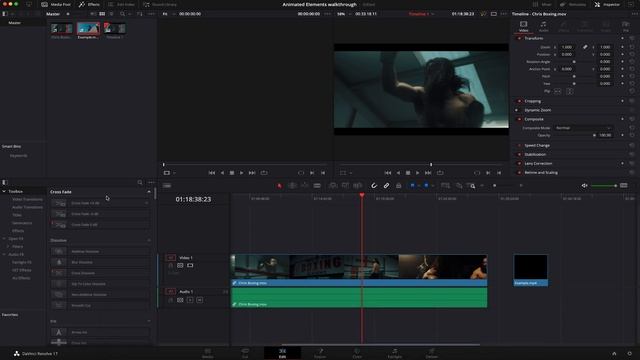Click the Opacity slider handle
The width and height of the screenshot is (640, 360).
tap(594, 135)
